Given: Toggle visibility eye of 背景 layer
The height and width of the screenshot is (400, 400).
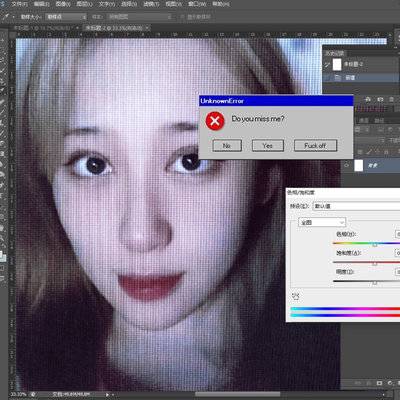Looking at the screenshot, I should 347,165.
